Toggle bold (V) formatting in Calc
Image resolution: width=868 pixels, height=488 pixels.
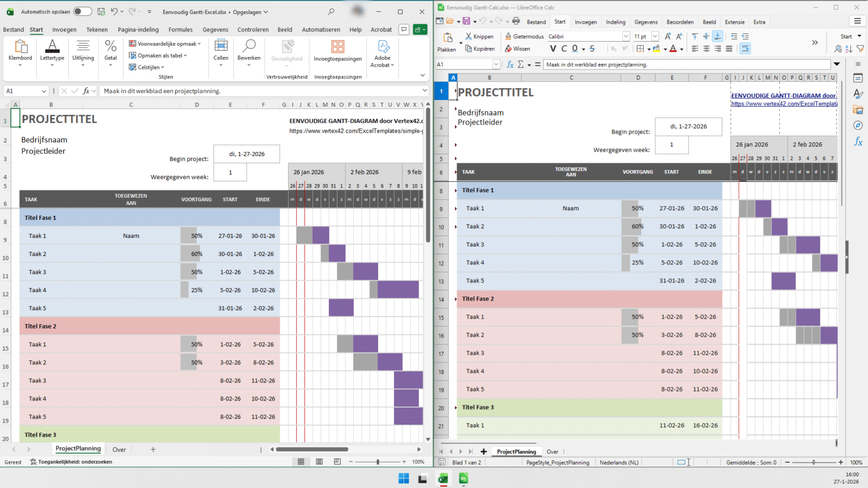click(553, 49)
